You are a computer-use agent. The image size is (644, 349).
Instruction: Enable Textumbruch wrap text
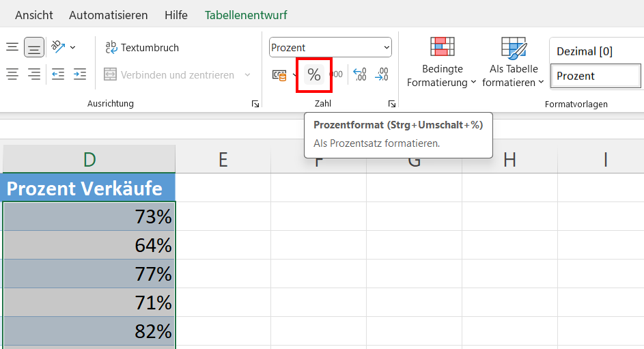tap(142, 48)
